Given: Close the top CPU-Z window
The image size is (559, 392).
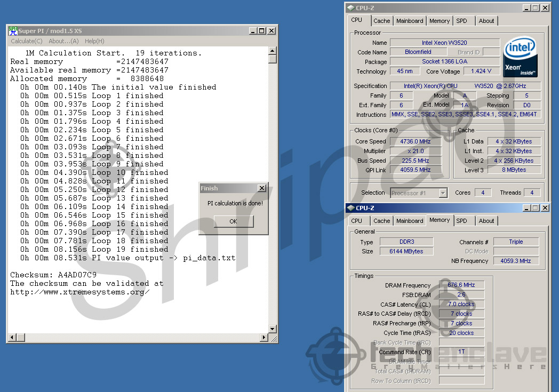Looking at the screenshot, I should coord(545,8).
